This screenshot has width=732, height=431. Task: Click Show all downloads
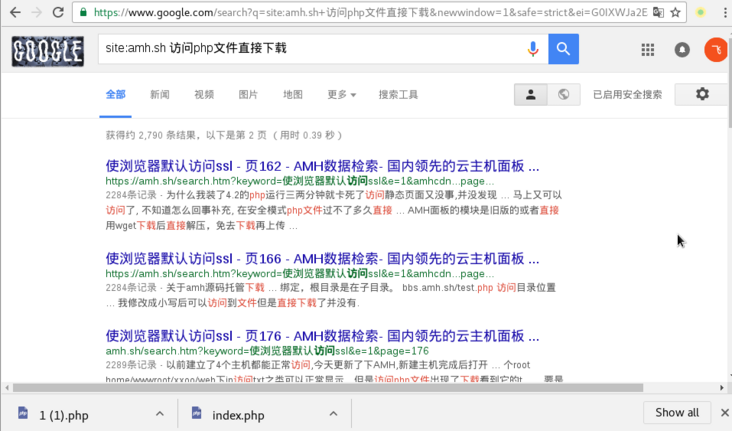tap(677, 413)
